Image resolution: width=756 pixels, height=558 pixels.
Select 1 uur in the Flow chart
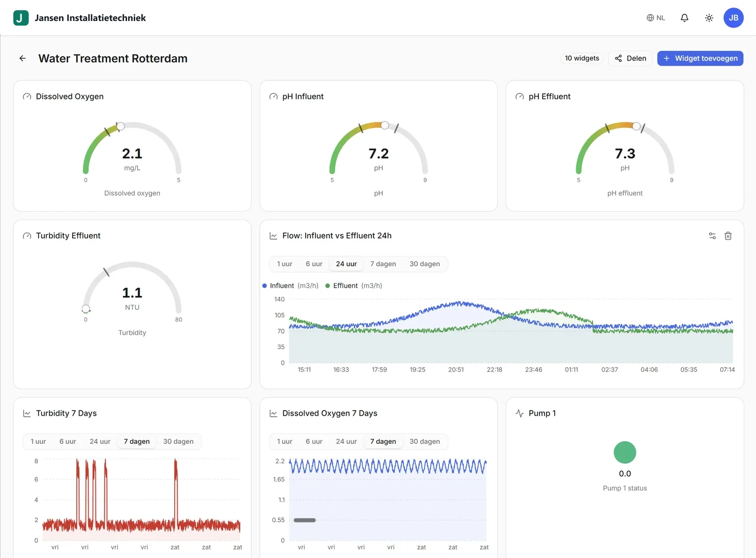click(285, 264)
